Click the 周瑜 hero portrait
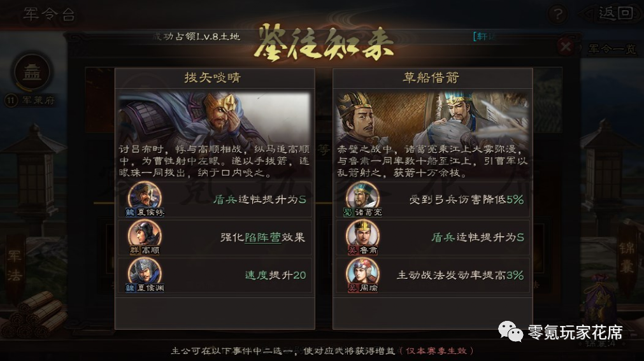644x361 pixels. pos(362,274)
